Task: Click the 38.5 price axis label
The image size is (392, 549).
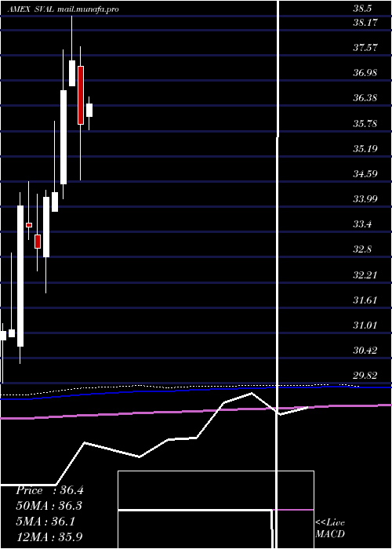Action: pyautogui.click(x=362, y=9)
